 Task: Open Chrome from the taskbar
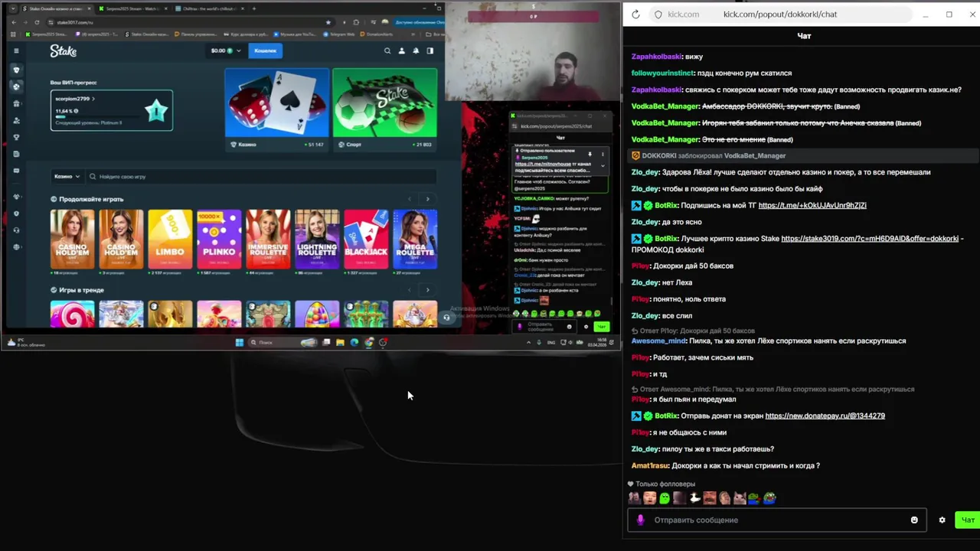tap(369, 342)
